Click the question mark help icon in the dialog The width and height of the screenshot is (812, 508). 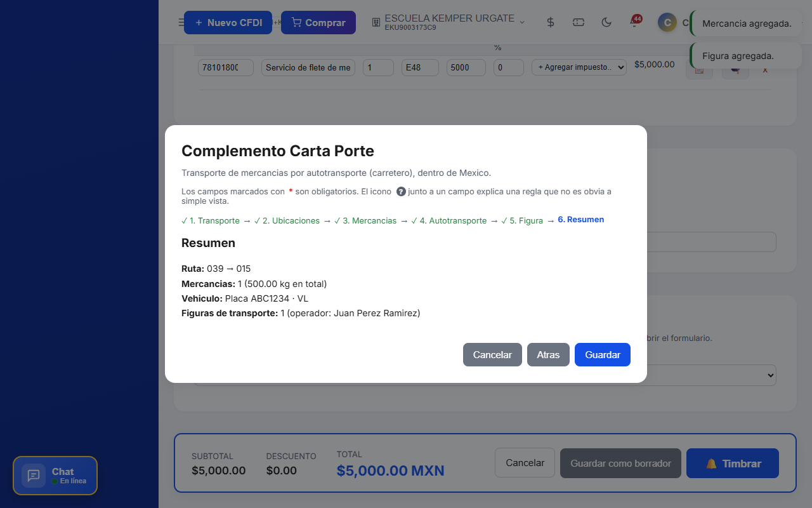[401, 191]
